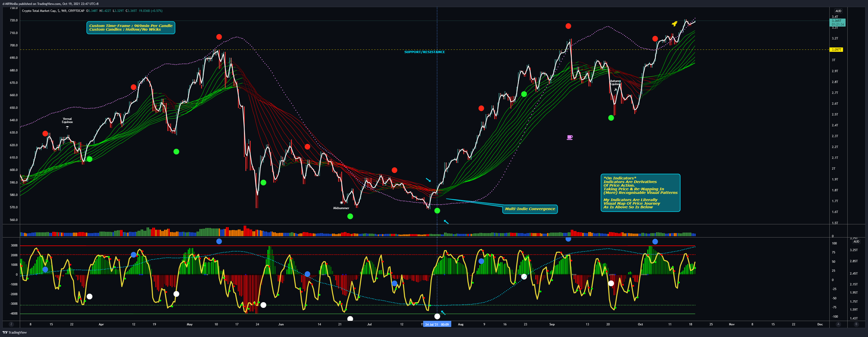868x337 pixels.
Task: Open the AUD currency selector on the main price axis
Action: click(x=838, y=11)
